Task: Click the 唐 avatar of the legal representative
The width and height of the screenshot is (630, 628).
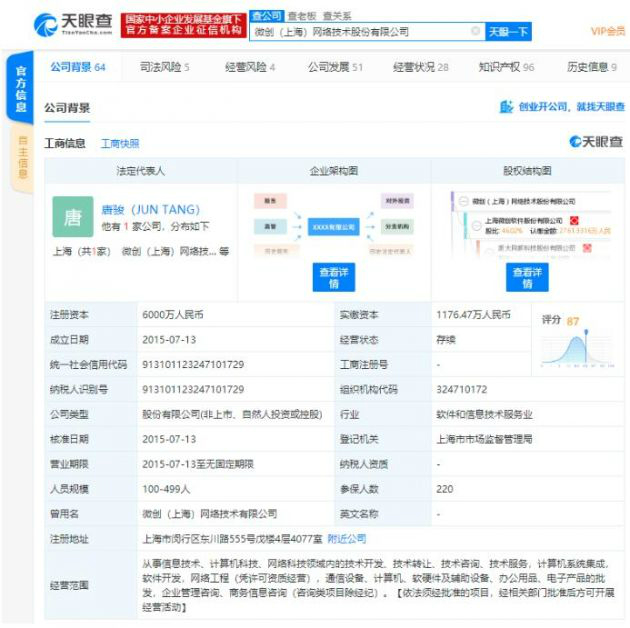Action: coord(73,217)
